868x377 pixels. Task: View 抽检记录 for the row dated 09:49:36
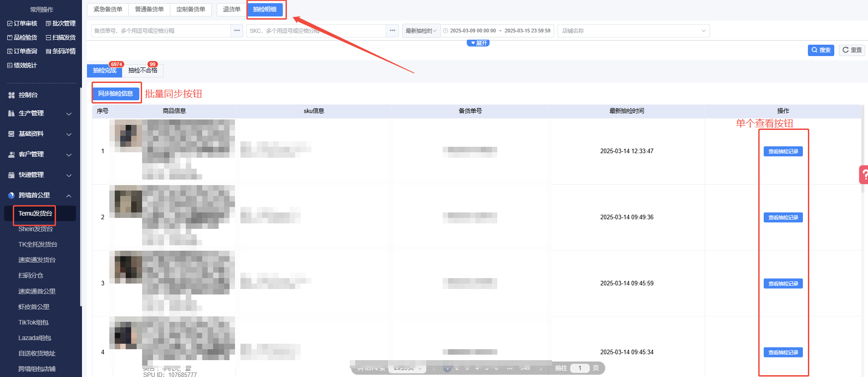[783, 217]
